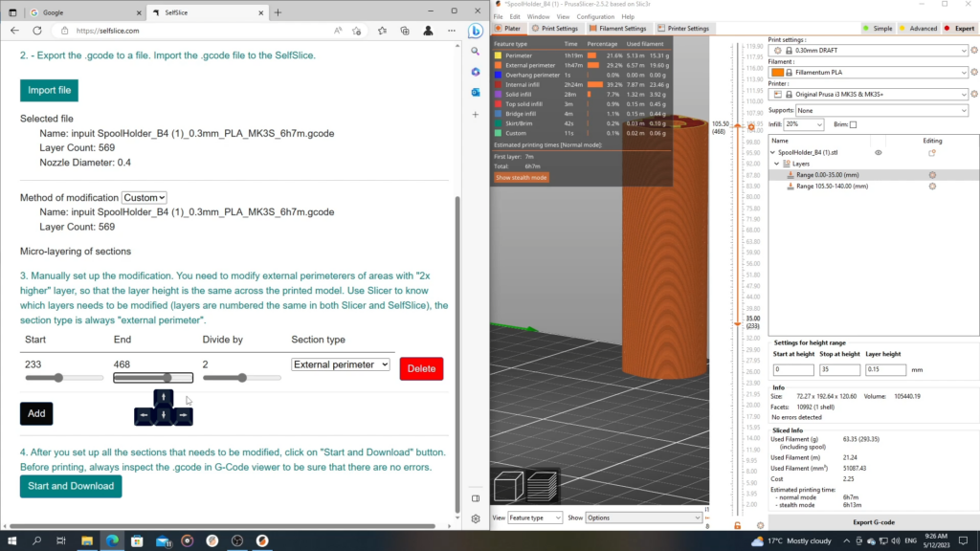Click settings gear for Range 105.50-140.00 row
The image size is (980, 551).
tap(932, 187)
